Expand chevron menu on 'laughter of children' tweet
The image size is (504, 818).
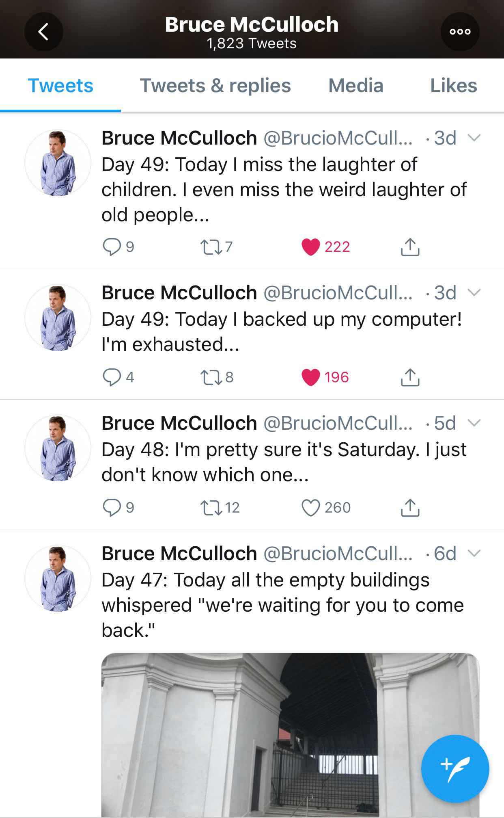(474, 138)
